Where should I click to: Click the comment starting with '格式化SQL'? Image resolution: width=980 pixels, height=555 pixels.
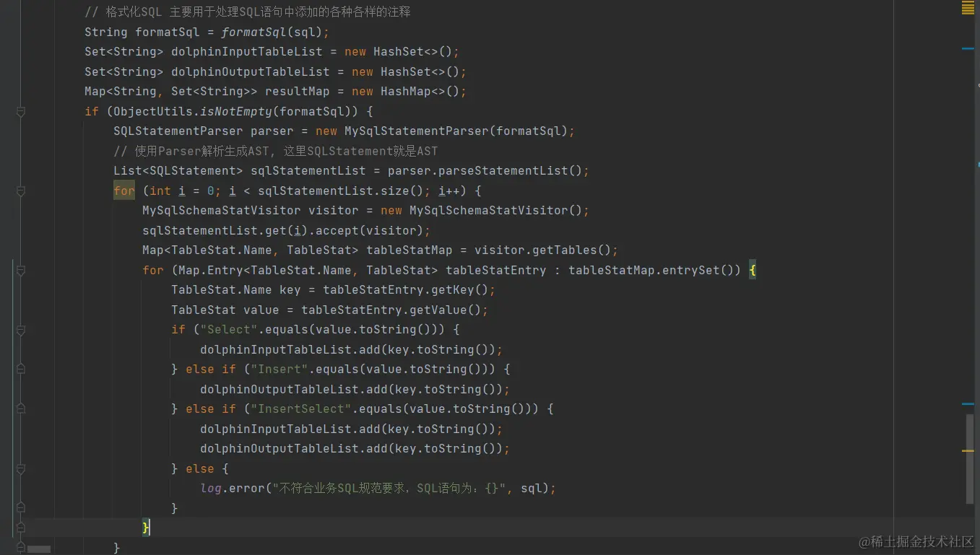(248, 12)
